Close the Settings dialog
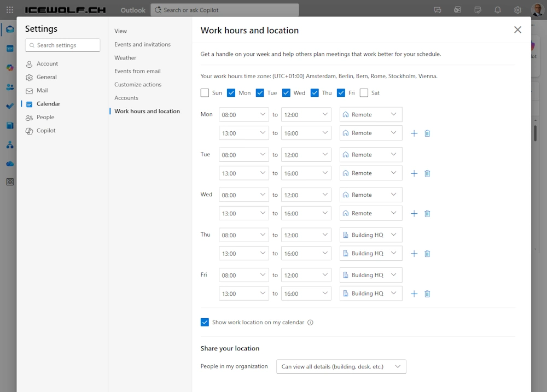The width and height of the screenshot is (547, 392). (517, 30)
